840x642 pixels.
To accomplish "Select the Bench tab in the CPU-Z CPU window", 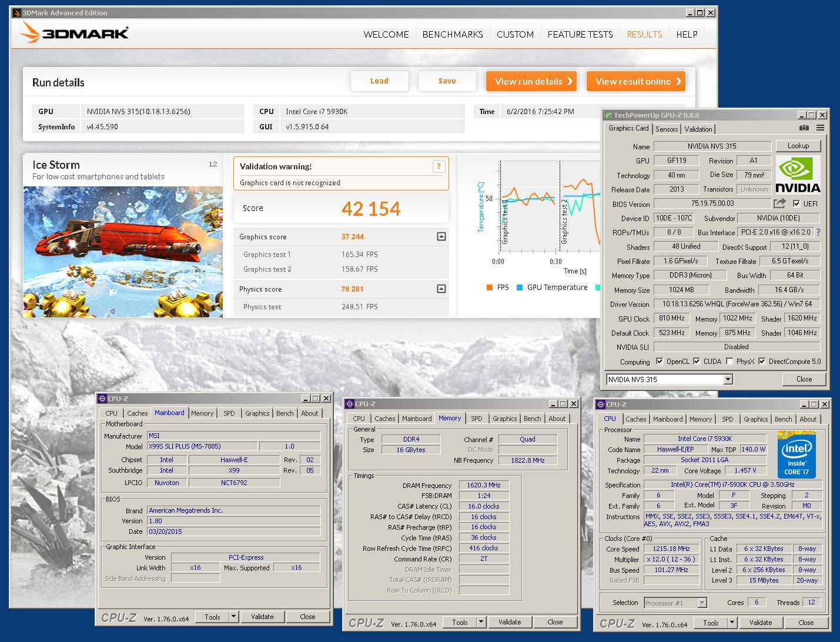I will (783, 419).
